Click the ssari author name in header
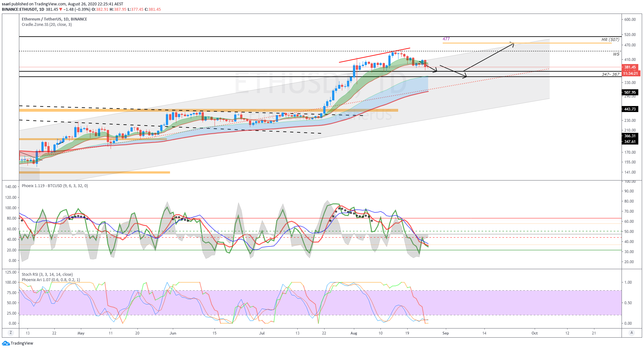The image size is (644, 349). click(6, 4)
